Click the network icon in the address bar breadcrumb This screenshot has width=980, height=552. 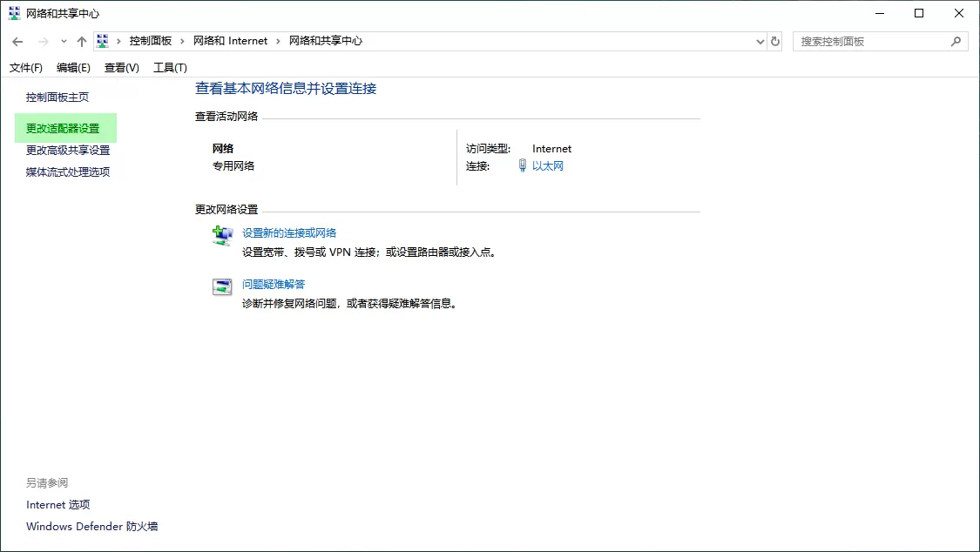click(102, 40)
